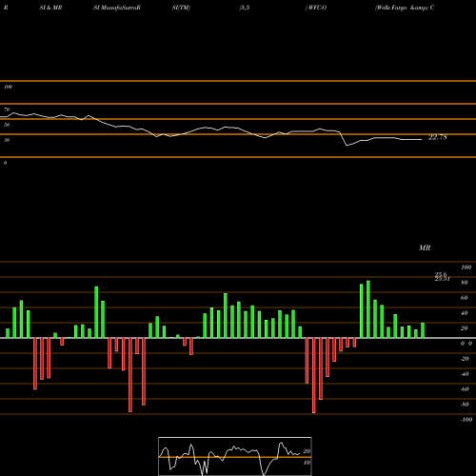Click the label 10 in the mini chart
This screenshot has width=476, height=476.
[x=307, y=463]
